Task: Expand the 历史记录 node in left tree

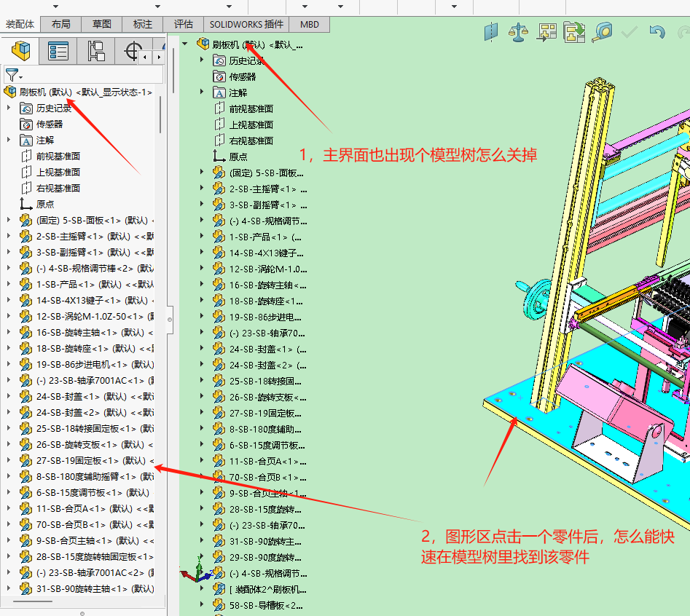Action: click(x=9, y=108)
